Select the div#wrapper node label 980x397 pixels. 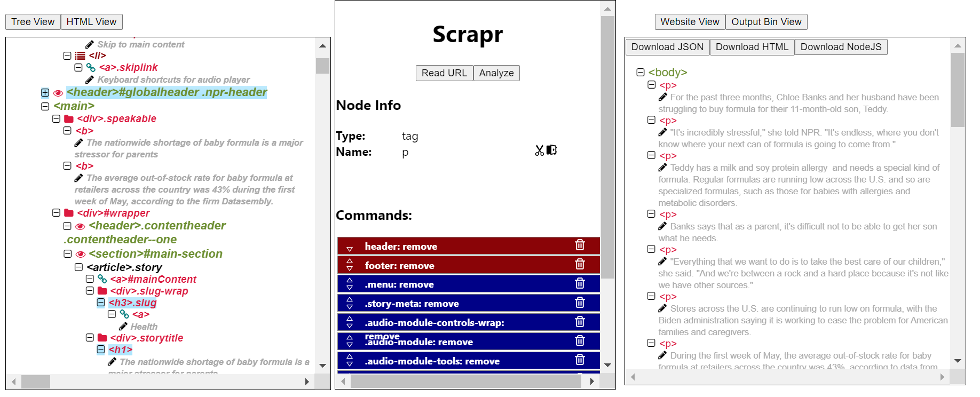click(113, 213)
